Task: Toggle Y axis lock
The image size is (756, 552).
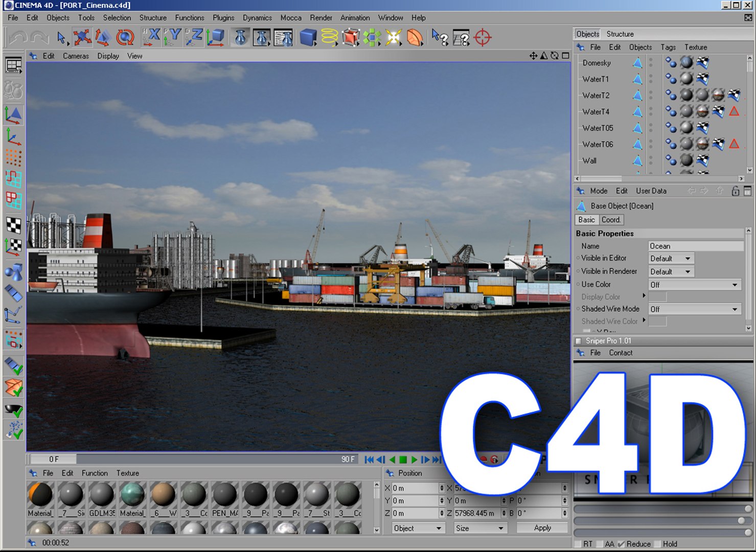Action: (173, 37)
